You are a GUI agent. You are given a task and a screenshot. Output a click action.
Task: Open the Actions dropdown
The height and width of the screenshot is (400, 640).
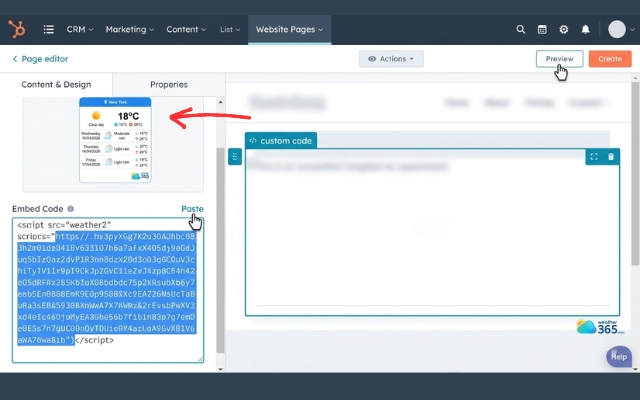tap(391, 59)
